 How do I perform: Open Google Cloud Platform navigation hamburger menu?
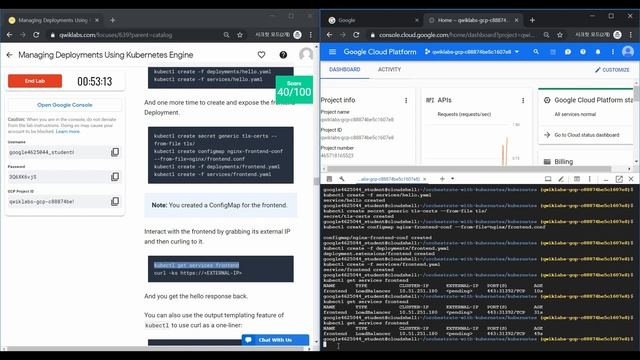click(332, 52)
